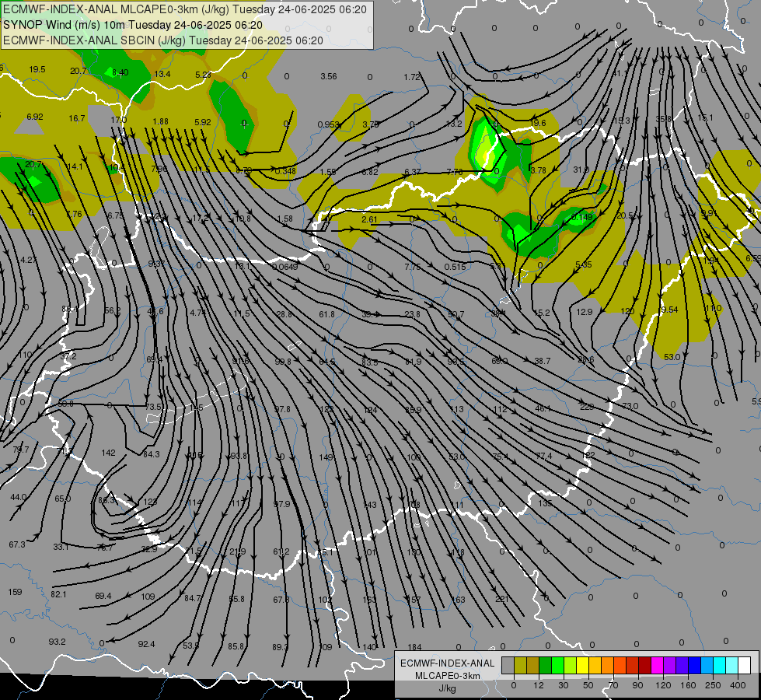Click the pure blue legend swatch
Screen dimensions: 761x700
pos(694,665)
